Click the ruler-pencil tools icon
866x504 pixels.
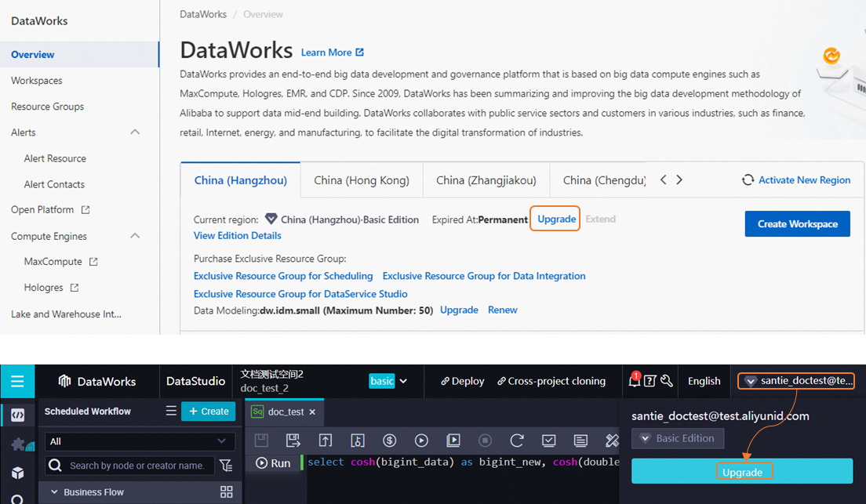point(612,440)
